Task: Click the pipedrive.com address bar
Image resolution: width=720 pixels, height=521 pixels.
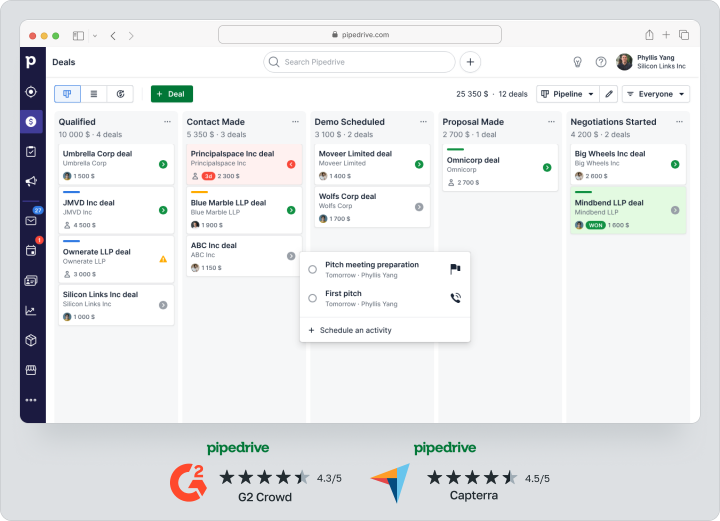Action: click(x=360, y=35)
